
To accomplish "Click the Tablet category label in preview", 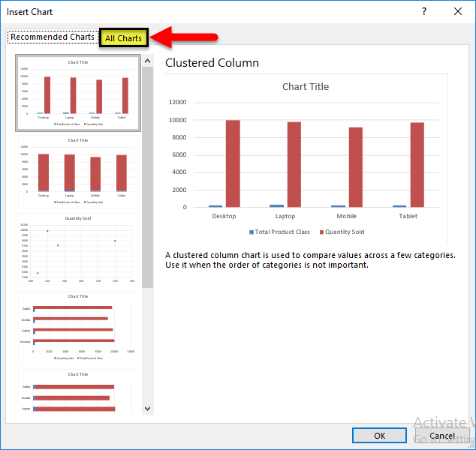I will (408, 216).
